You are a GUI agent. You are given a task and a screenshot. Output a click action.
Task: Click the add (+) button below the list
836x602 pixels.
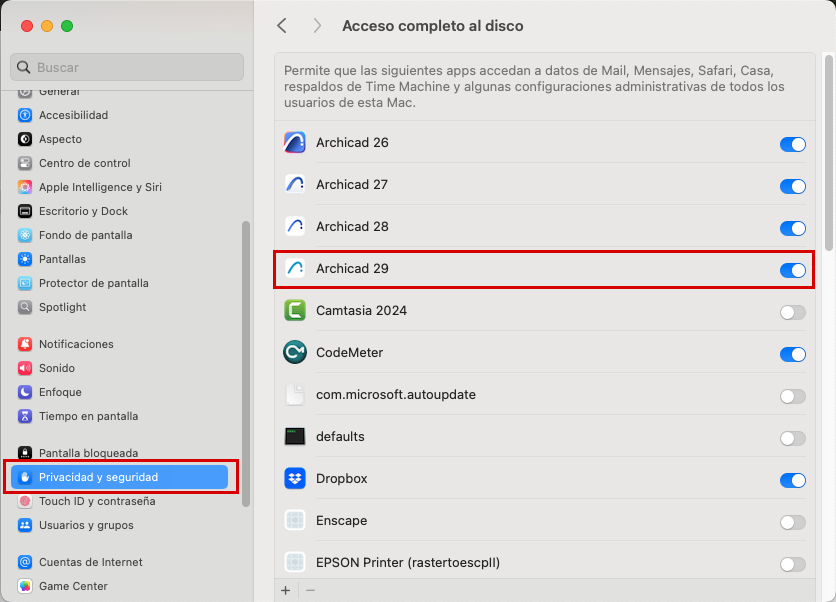[286, 590]
